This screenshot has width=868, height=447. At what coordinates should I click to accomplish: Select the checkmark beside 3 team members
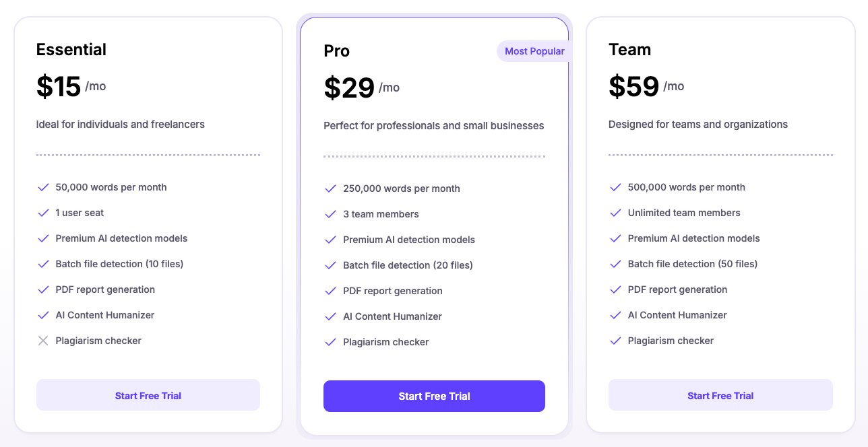(x=330, y=214)
